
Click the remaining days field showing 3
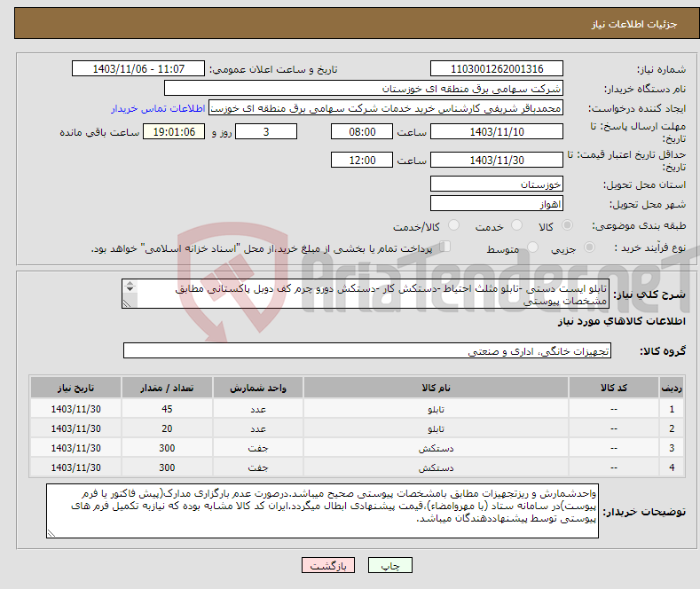click(266, 131)
